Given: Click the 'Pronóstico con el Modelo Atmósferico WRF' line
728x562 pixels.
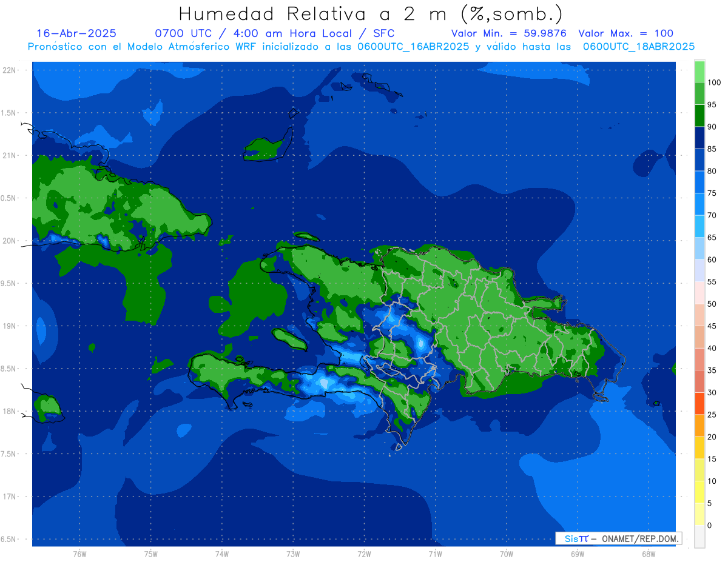Looking at the screenshot, I should [x=361, y=47].
